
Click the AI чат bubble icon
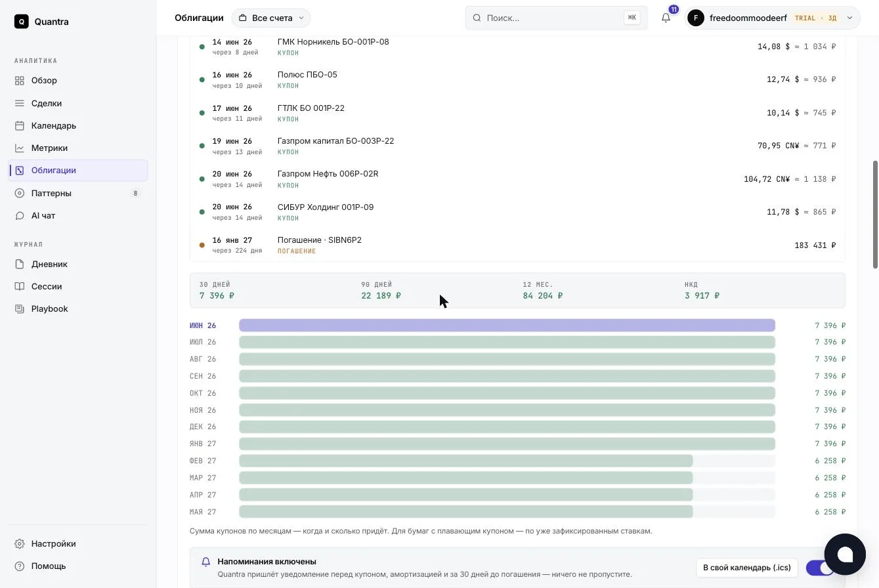click(x=20, y=215)
